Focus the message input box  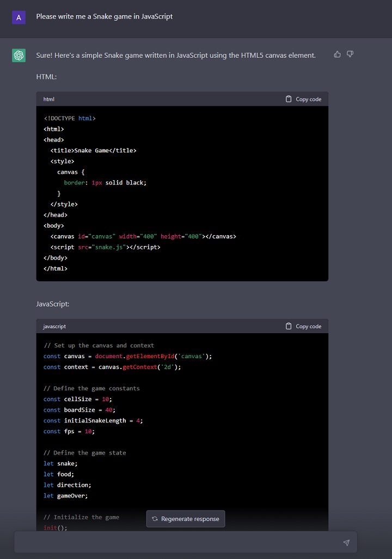coord(177,542)
